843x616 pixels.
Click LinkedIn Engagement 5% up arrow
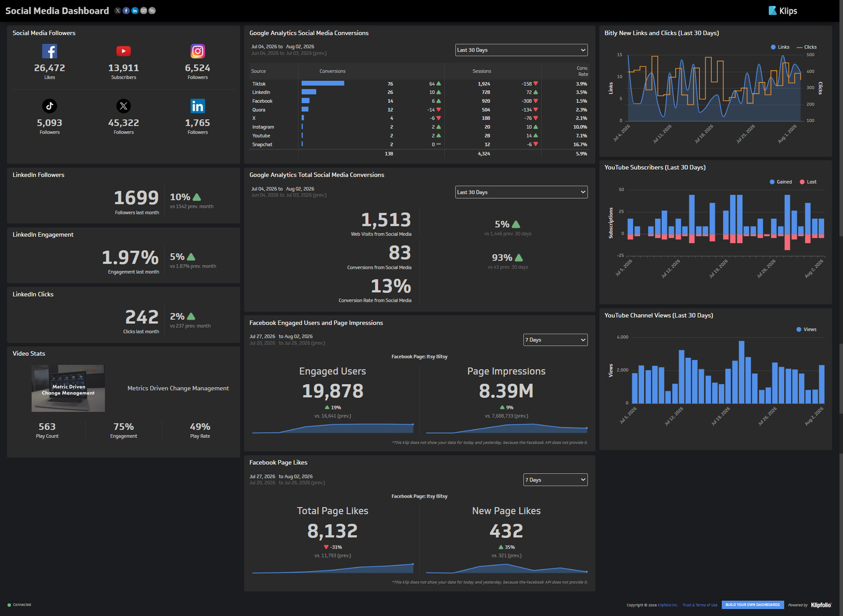[x=191, y=257]
